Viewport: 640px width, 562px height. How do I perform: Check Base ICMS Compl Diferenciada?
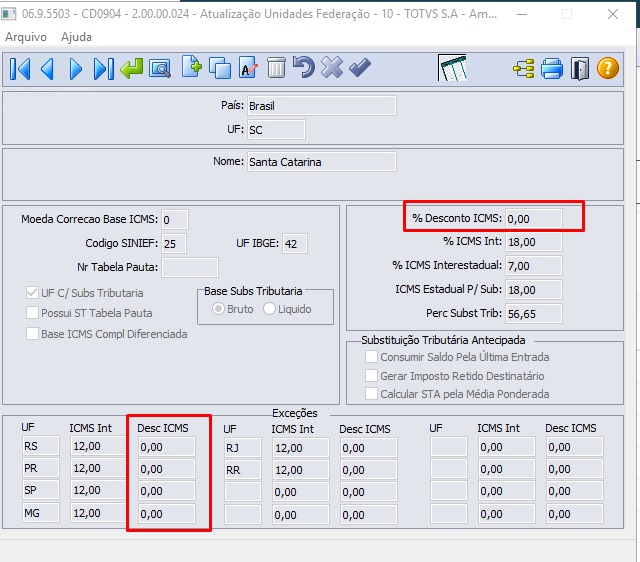tap(32, 333)
